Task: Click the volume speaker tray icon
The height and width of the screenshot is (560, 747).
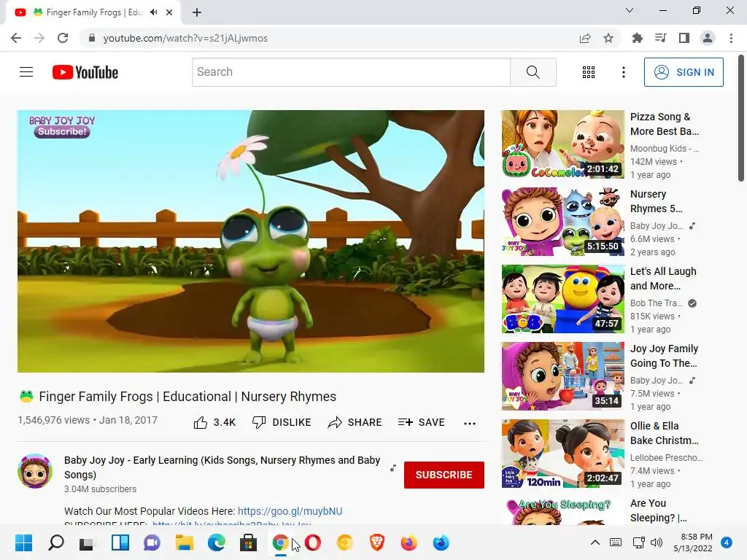Action: [x=657, y=542]
